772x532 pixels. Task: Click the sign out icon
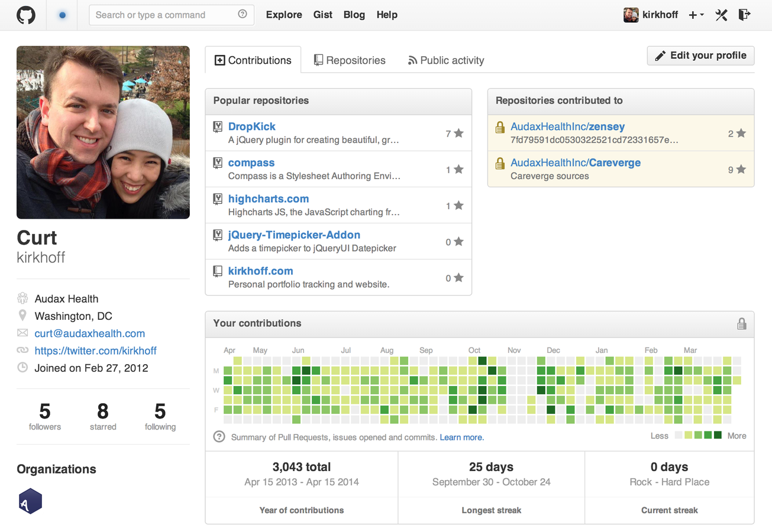point(744,15)
